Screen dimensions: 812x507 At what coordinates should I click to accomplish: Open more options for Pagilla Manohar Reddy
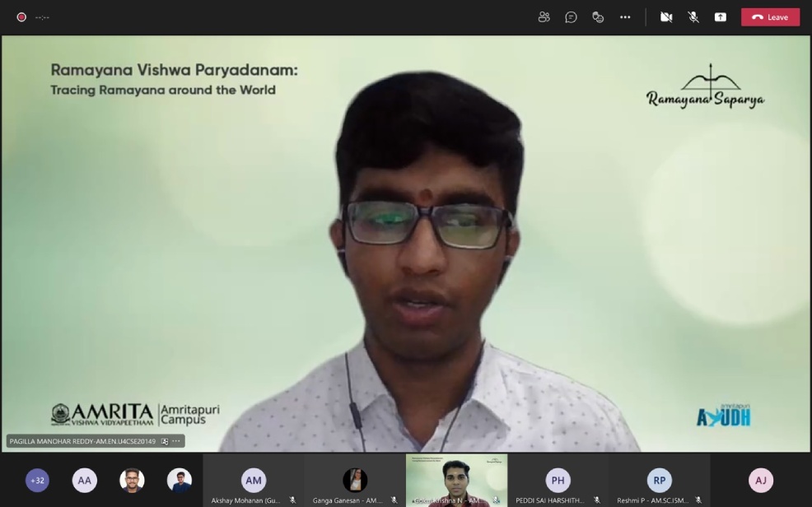coord(176,441)
